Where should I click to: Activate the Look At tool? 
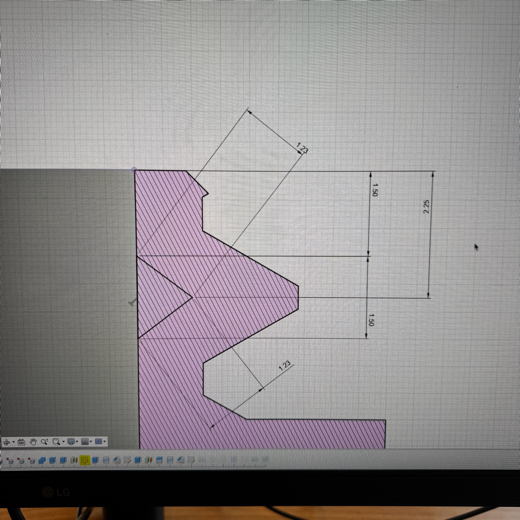[21, 442]
